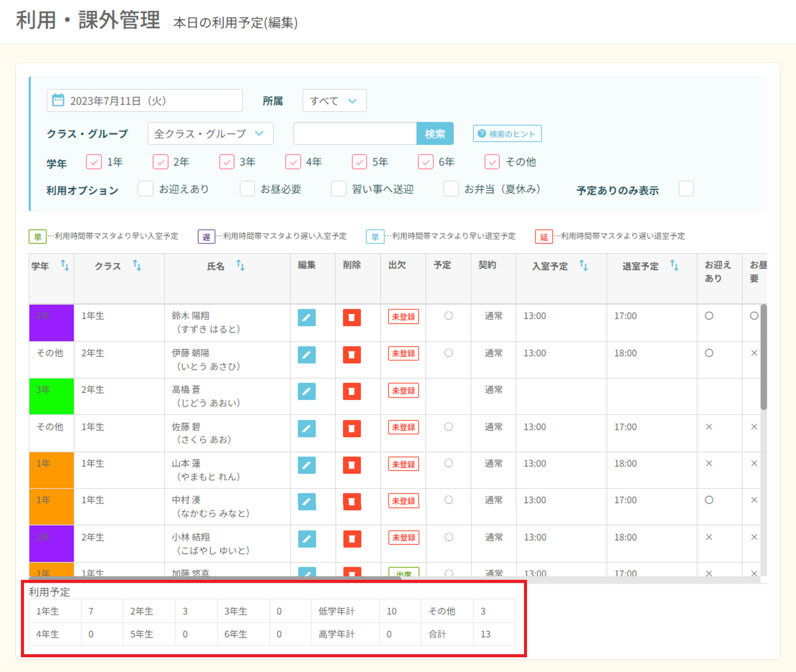This screenshot has height=672, width=796.
Task: Click the red 延 late-exit legend icon
Action: pos(544,236)
